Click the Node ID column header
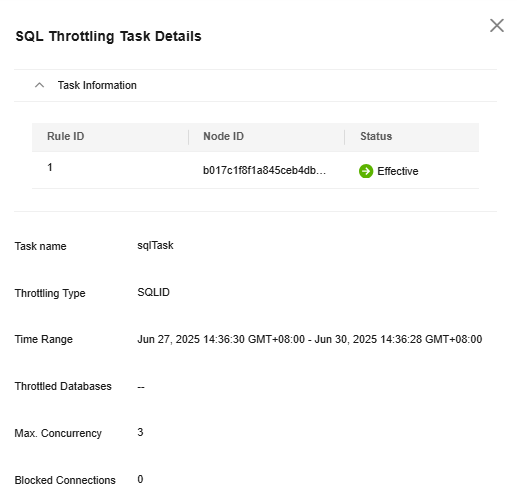The width and height of the screenshot is (517, 495). [x=223, y=136]
